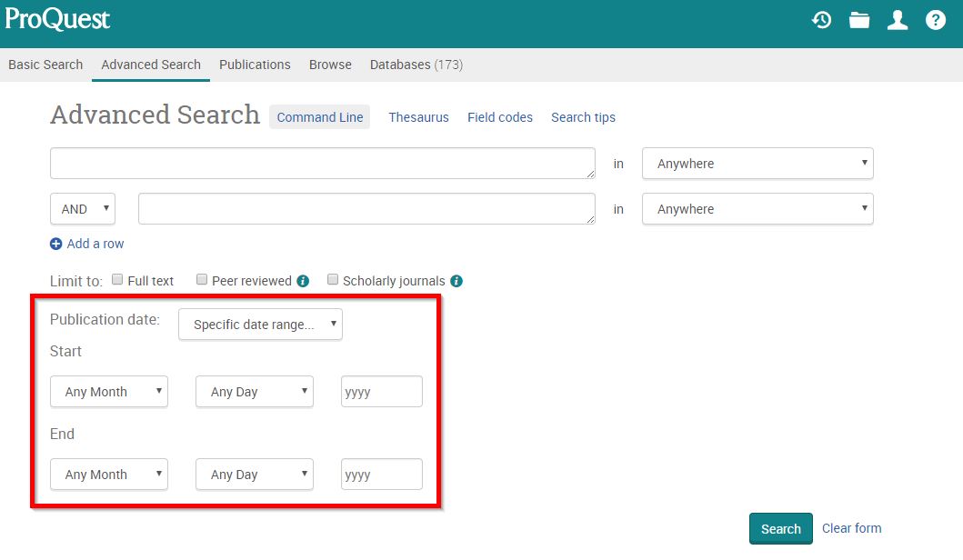The width and height of the screenshot is (963, 560).
Task: Open the Databases (173) tab
Action: pyautogui.click(x=416, y=65)
